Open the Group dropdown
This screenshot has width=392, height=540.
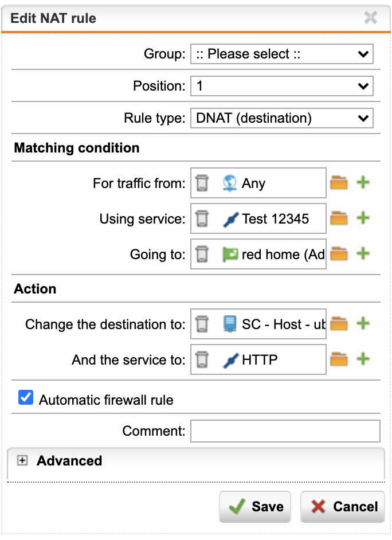(282, 54)
